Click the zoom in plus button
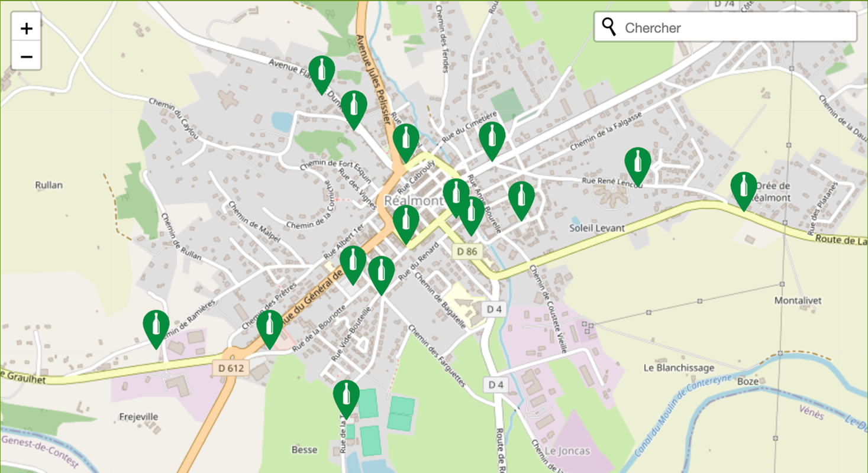This screenshot has width=868, height=473. (26, 27)
